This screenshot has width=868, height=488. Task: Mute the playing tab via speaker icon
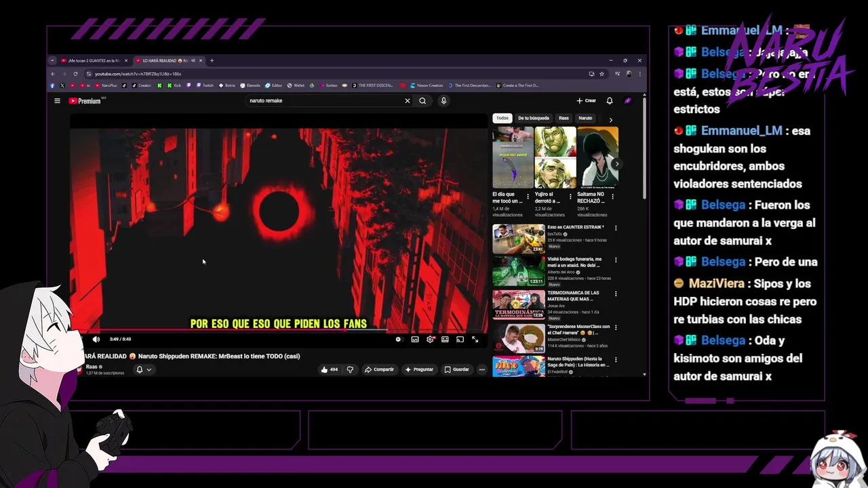(x=193, y=60)
